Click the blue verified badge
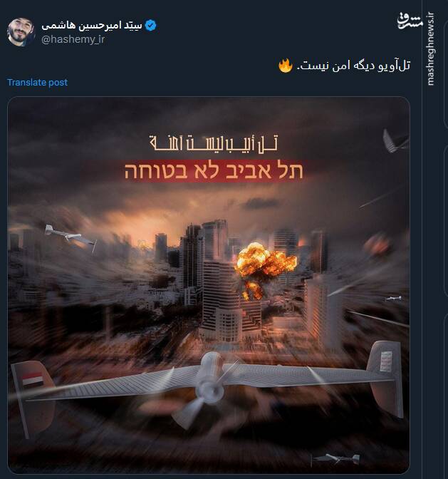 150,26
